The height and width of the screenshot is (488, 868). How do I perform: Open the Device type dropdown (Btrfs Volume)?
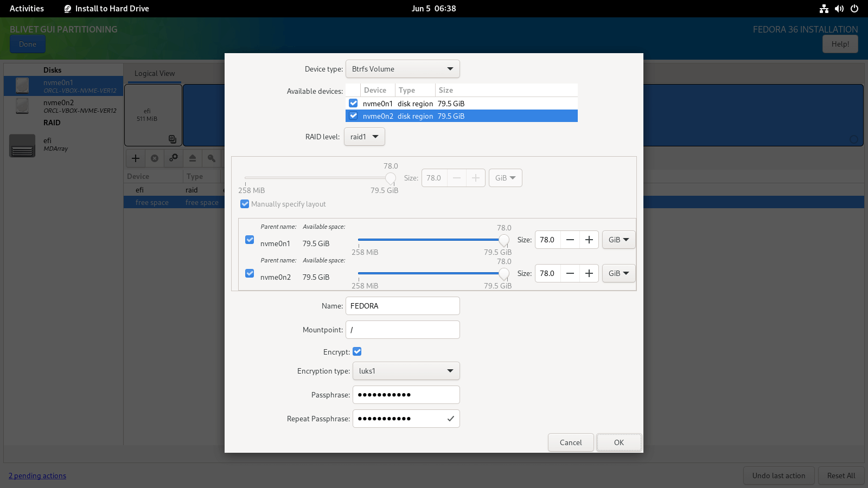click(403, 69)
